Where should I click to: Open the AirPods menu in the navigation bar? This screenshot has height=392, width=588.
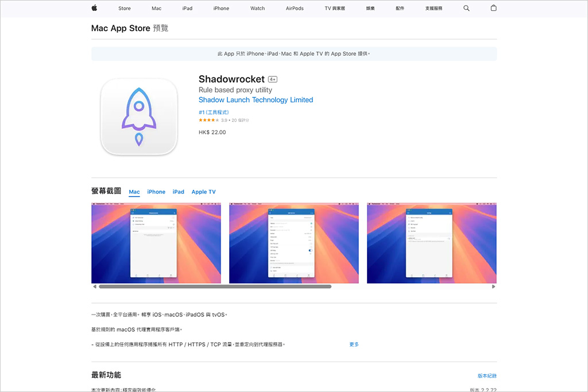pos(294,8)
